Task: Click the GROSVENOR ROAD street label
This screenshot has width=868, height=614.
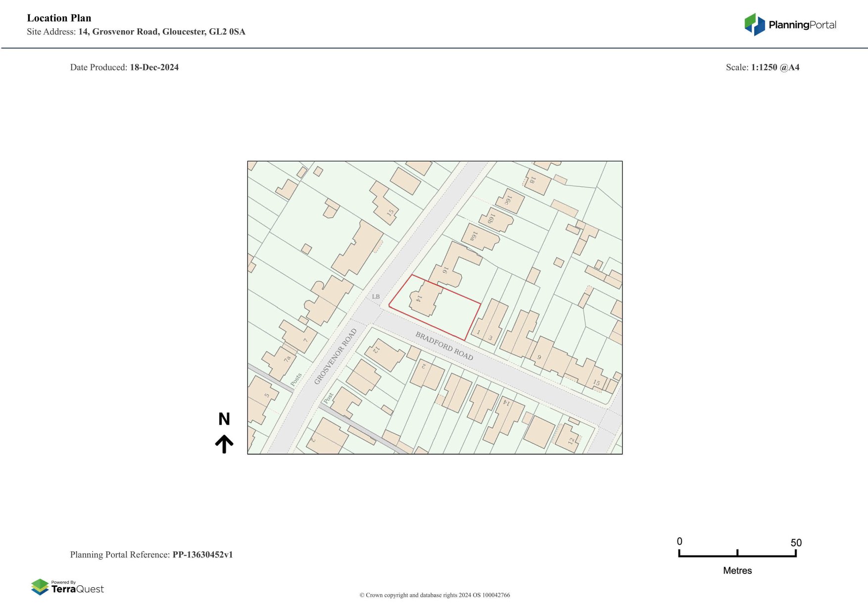Action: click(x=335, y=357)
